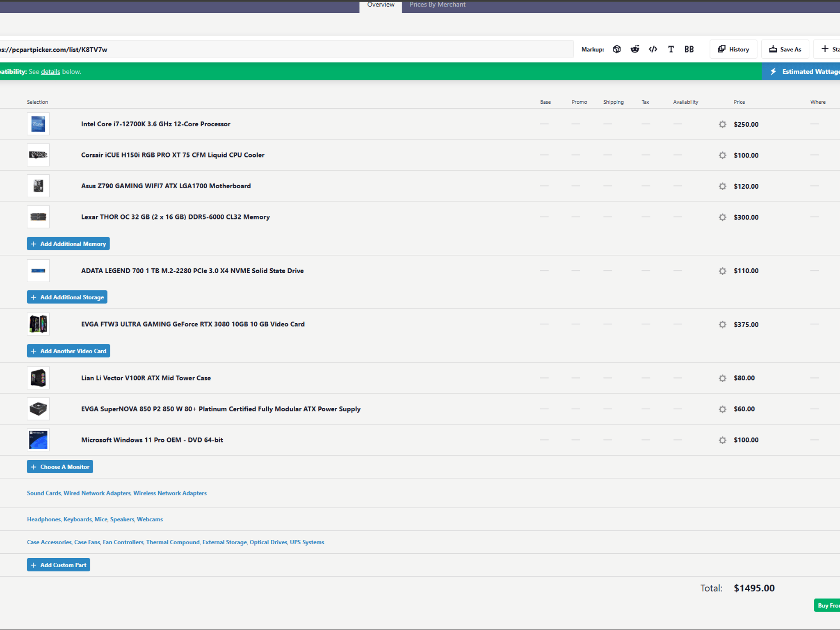Open the Thermal Compound link
The width and height of the screenshot is (840, 630).
coord(173,542)
